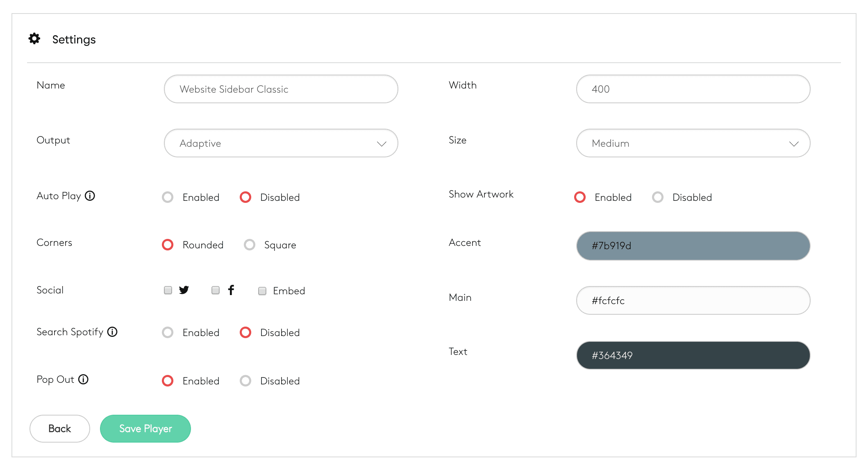Expand the Size Medium dropdown

coord(693,143)
